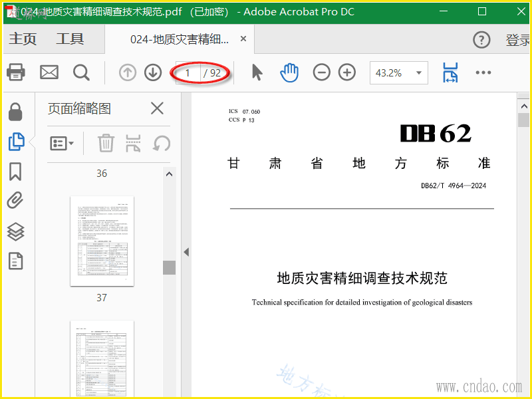This screenshot has height=399, width=532.
Task: Close the Adobe Acrobat window
Action: (x=521, y=11)
